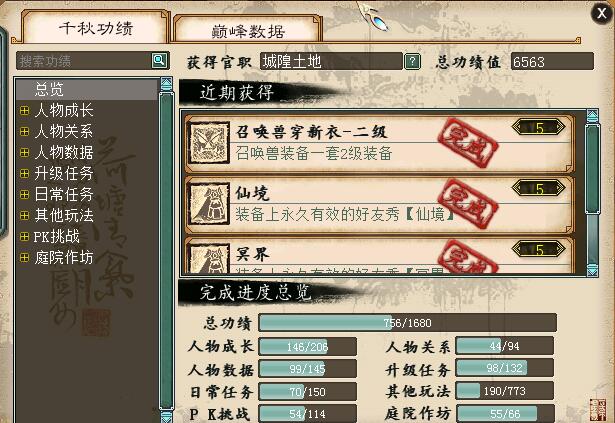
Task: Click the question mark help icon
Action: tap(412, 62)
